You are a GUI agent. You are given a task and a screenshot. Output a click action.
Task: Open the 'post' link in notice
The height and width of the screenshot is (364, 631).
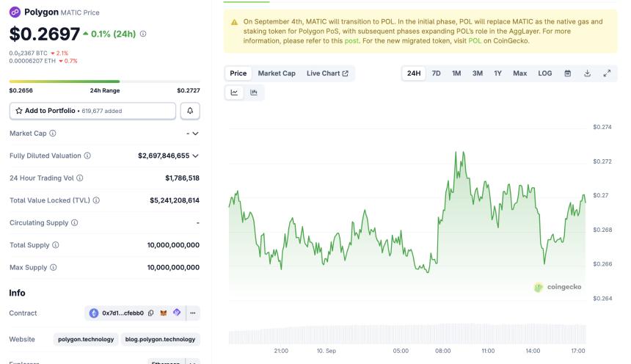pos(351,41)
